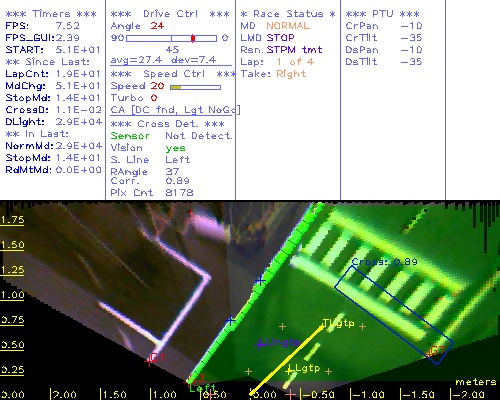Click the Cross: 0.89 detection label
This screenshot has height=400, width=500.
385,262
